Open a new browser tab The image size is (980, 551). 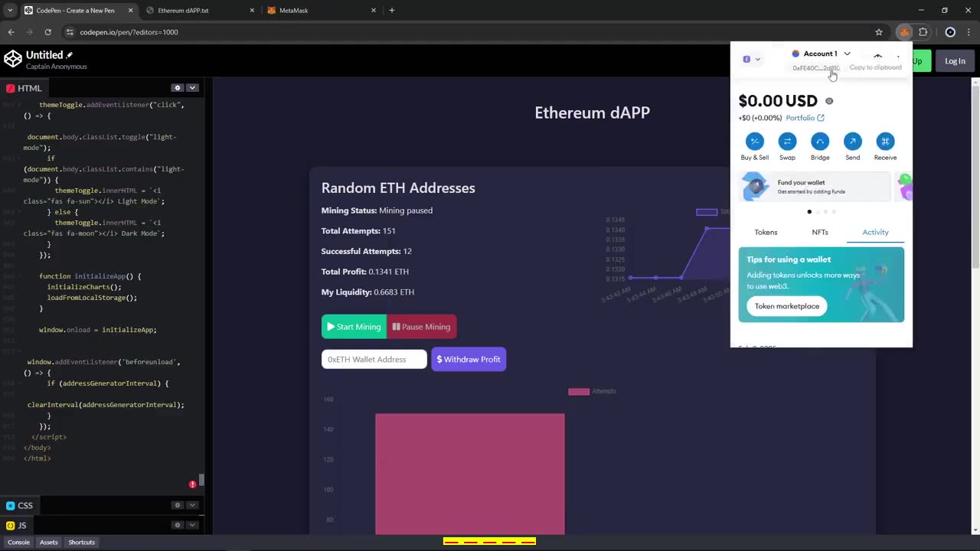coord(392,11)
